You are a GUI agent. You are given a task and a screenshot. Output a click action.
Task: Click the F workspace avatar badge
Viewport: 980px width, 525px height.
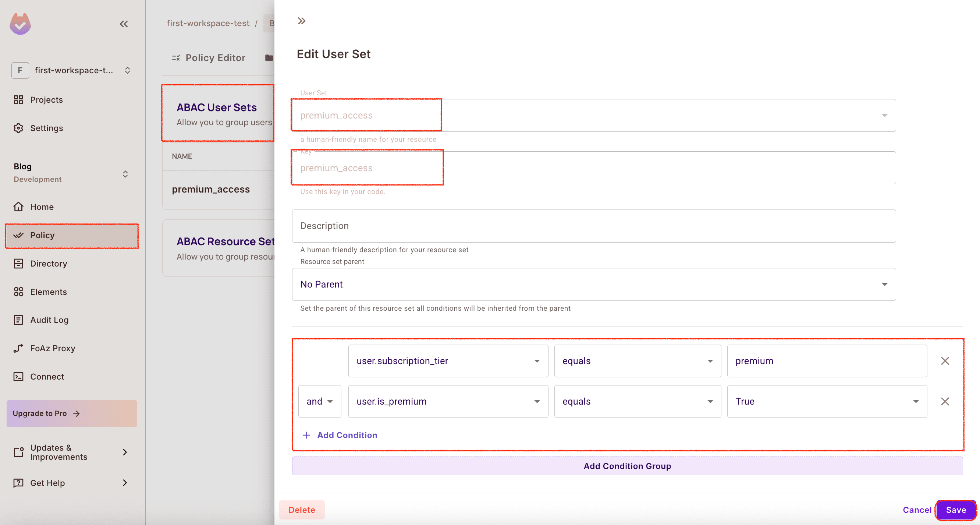click(x=20, y=70)
